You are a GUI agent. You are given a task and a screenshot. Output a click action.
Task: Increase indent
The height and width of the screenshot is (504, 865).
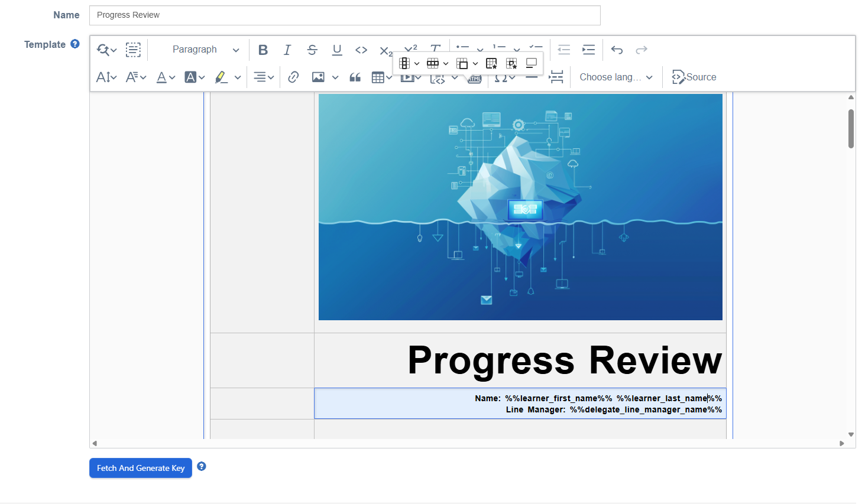tap(588, 50)
